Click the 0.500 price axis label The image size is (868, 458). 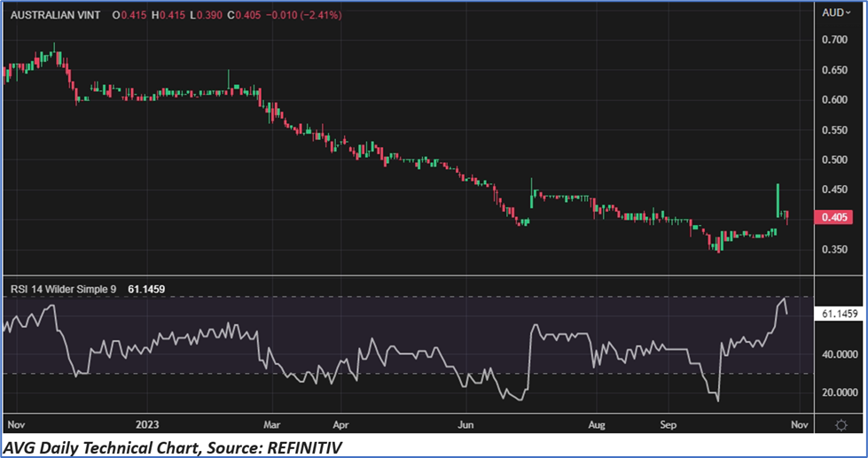(835, 159)
